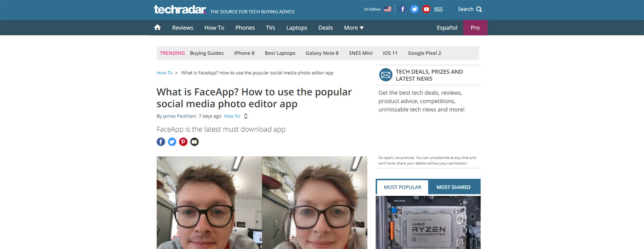
Task: Open TechRadar YouTube channel icon
Action: point(426,9)
